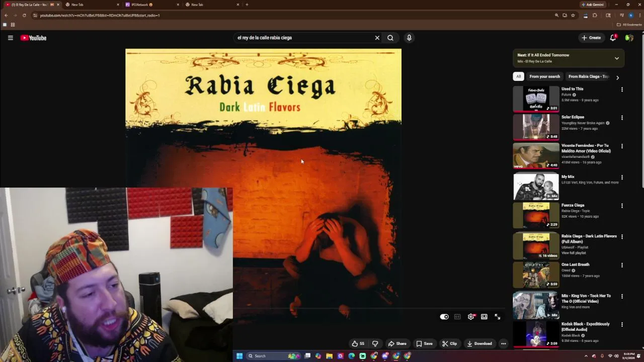This screenshot has height=362, width=644.
Task: Click the Windows taskbar Search box
Action: coord(273,356)
